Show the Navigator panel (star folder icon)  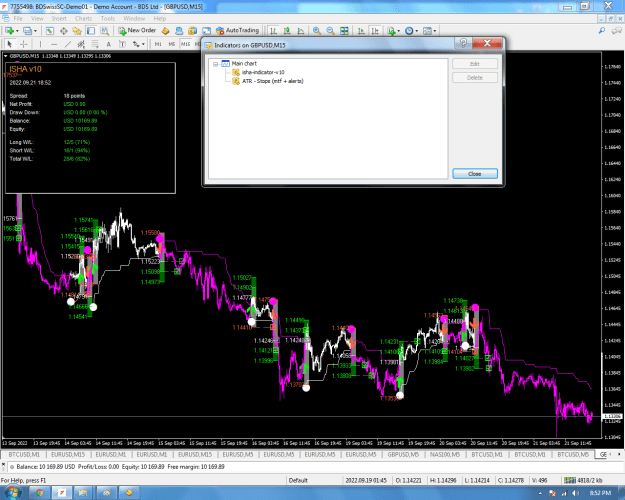[77, 31]
